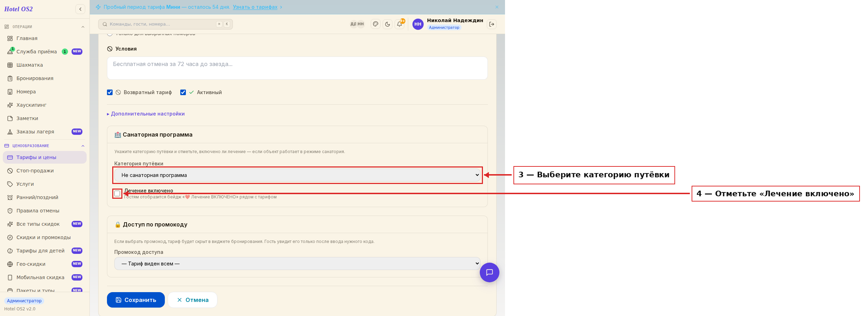Open notifications bell
The width and height of the screenshot is (868, 316).
pyautogui.click(x=399, y=24)
